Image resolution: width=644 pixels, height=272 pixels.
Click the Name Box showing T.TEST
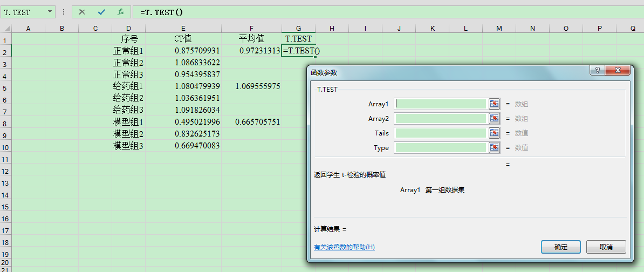point(23,12)
